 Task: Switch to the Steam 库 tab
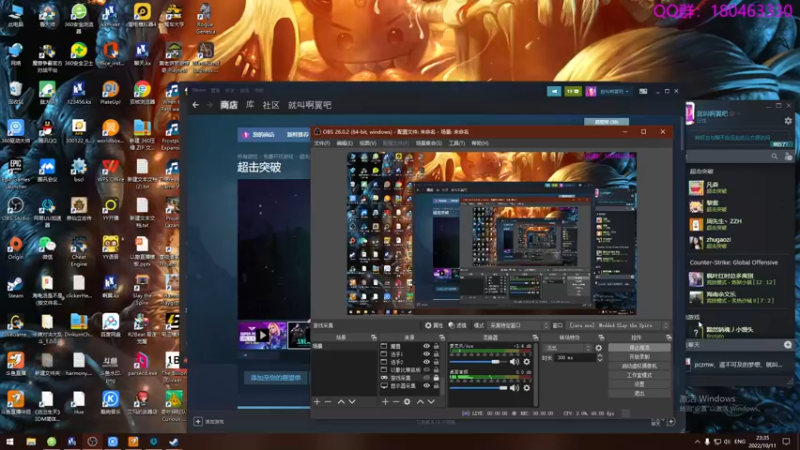250,105
